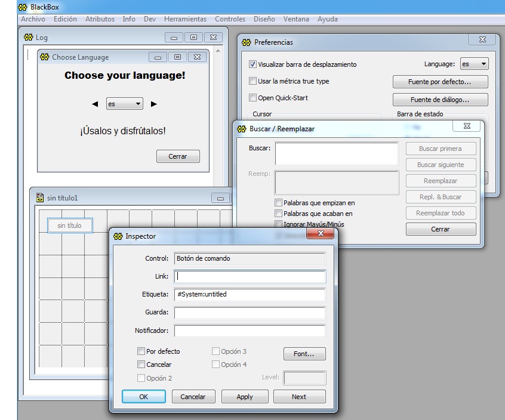
Task: Click the Apply button in Inspector
Action: pos(245,397)
